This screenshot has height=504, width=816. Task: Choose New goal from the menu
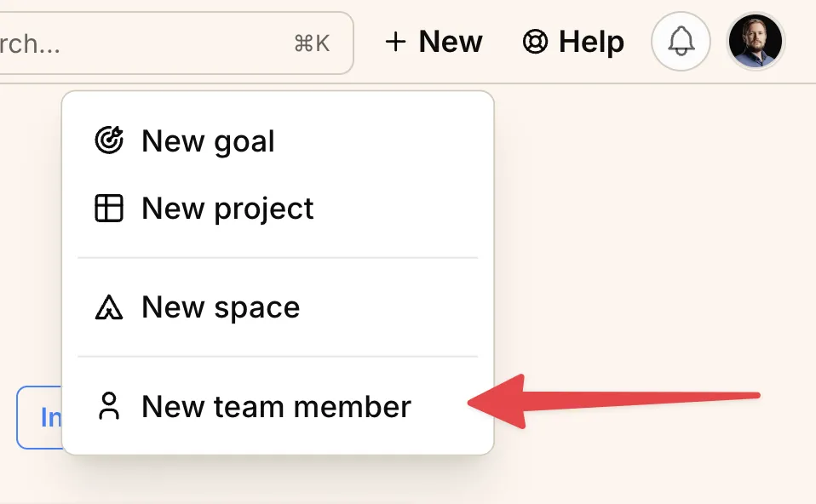tap(208, 140)
